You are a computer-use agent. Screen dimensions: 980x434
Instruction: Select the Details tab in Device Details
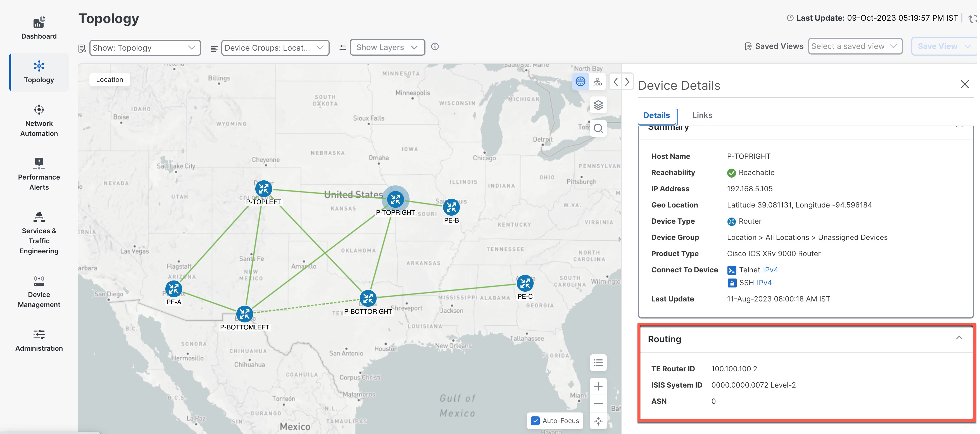click(x=656, y=115)
